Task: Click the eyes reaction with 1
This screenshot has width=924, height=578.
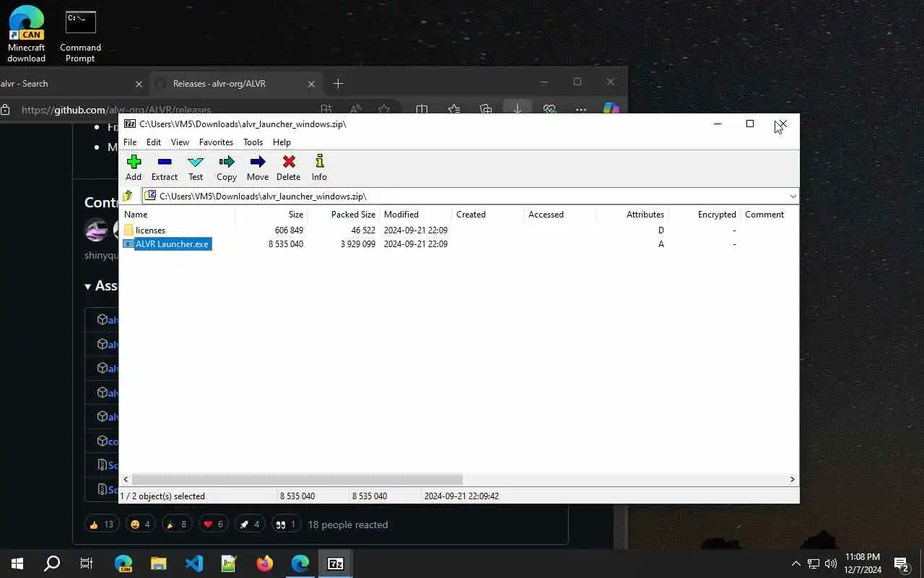Action: (x=286, y=525)
